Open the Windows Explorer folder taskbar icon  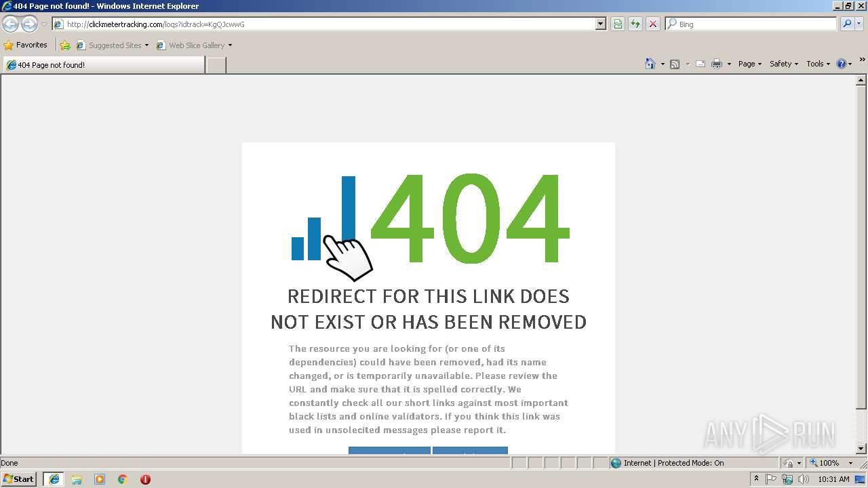tap(77, 479)
